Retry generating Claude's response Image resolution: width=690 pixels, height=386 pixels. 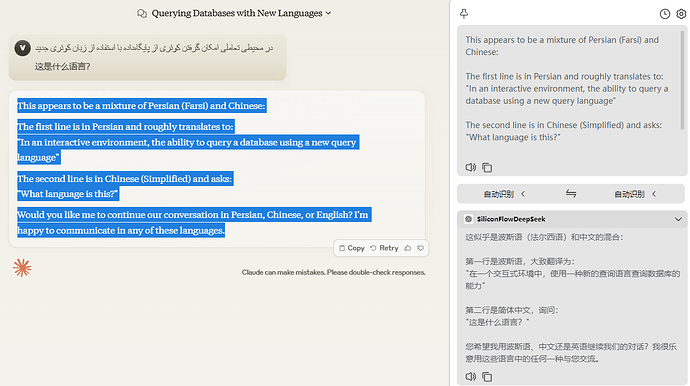click(x=384, y=248)
